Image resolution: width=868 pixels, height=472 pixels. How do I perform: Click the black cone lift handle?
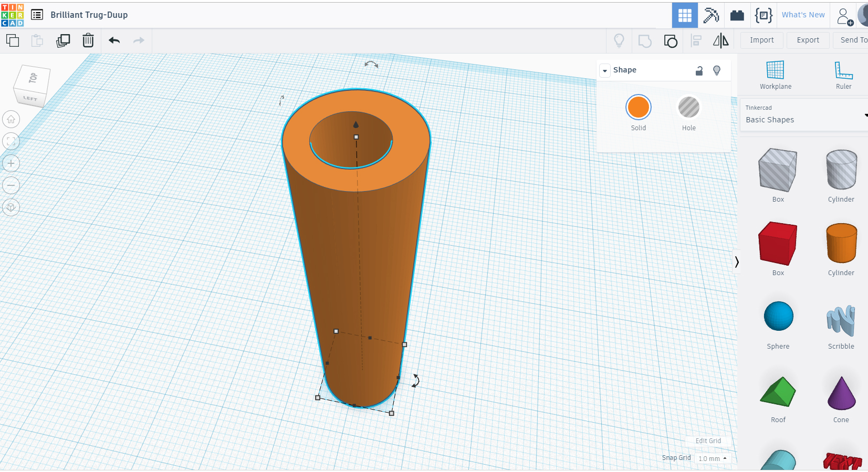[356, 124]
